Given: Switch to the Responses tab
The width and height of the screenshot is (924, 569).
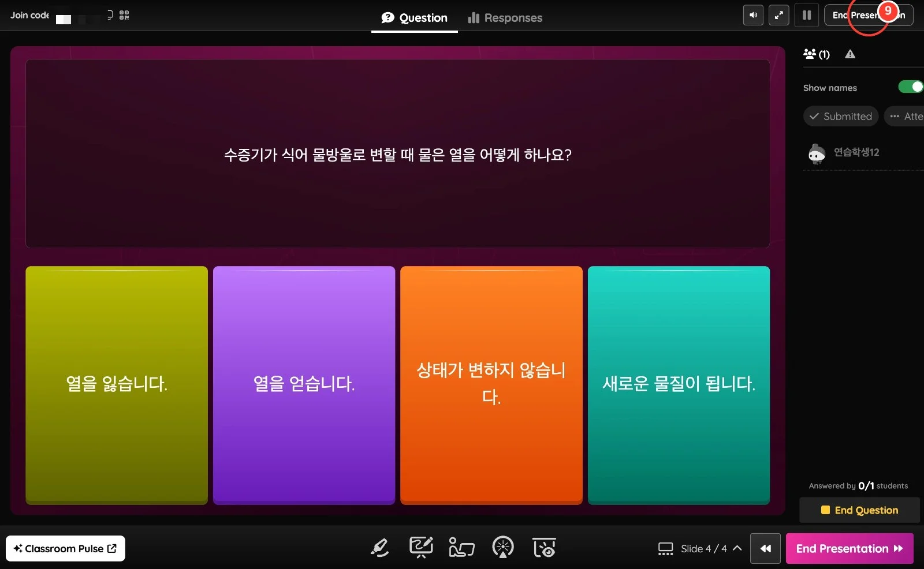Looking at the screenshot, I should (505, 18).
